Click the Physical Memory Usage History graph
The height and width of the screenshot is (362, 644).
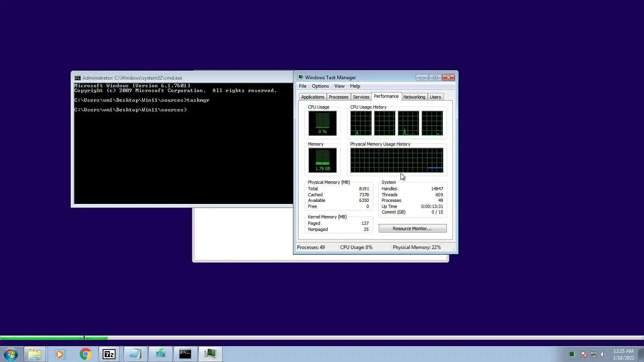[x=396, y=160]
